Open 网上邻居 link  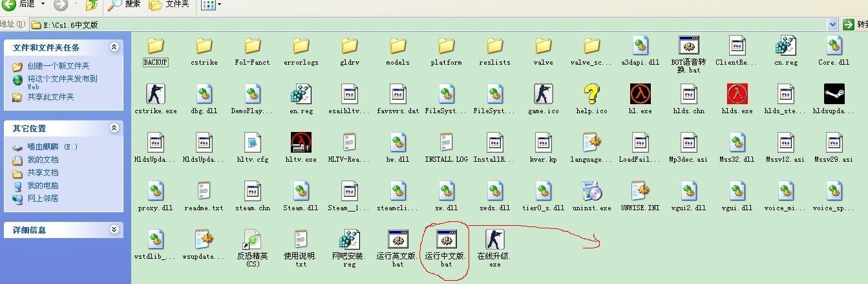[x=43, y=199]
